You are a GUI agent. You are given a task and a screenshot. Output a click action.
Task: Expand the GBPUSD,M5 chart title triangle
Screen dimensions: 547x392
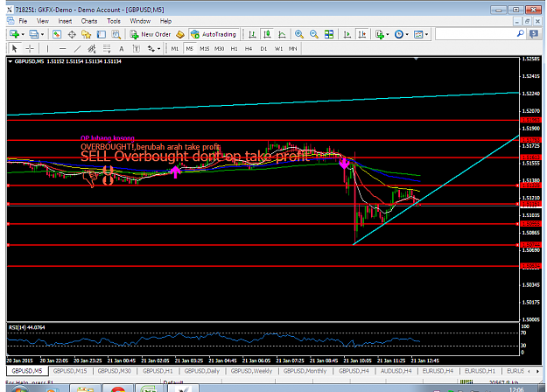pos(11,61)
